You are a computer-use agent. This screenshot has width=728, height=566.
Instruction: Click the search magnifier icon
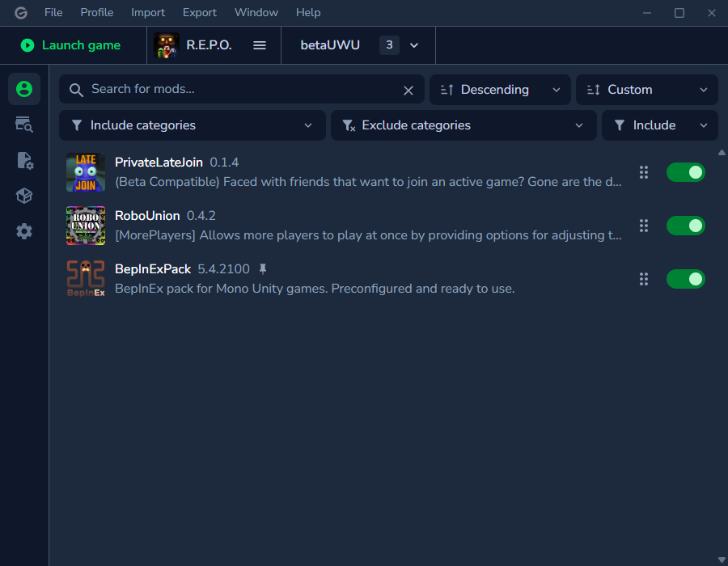click(x=76, y=90)
